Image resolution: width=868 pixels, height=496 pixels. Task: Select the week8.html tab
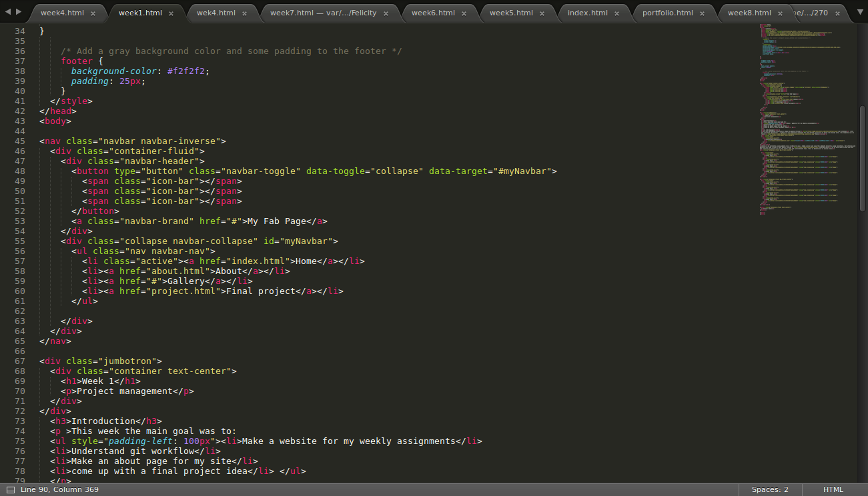(749, 13)
